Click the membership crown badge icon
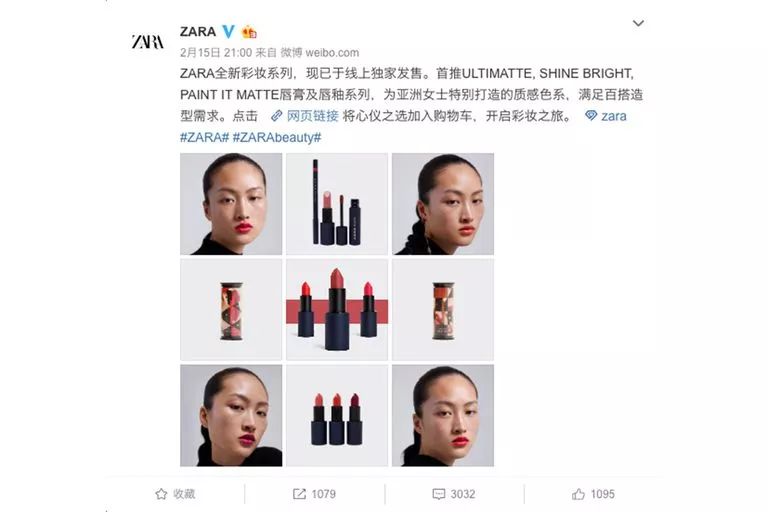Viewport: 768px width, 512px height. [x=249, y=32]
